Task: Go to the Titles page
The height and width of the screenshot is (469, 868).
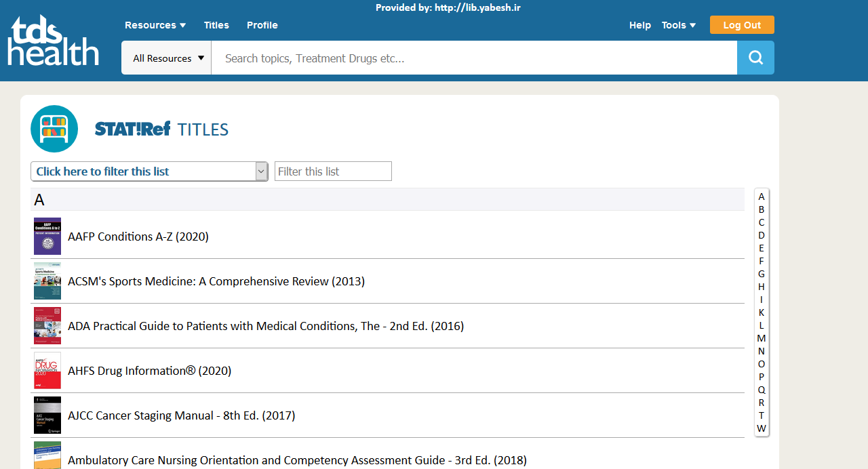Action: [216, 25]
